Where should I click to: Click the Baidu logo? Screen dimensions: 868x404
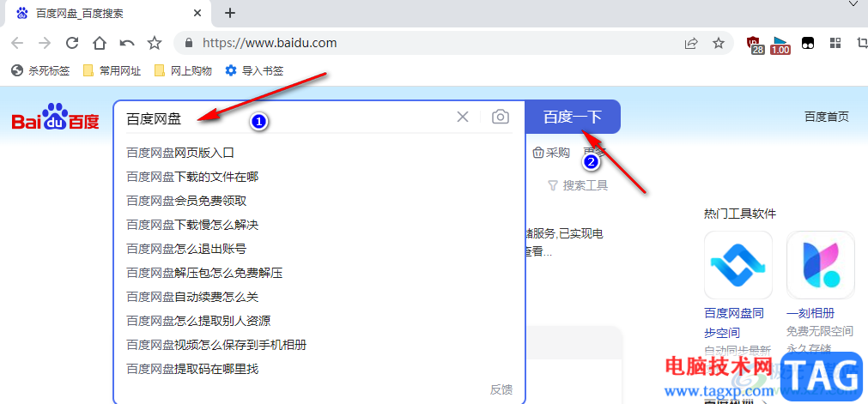coord(55,117)
